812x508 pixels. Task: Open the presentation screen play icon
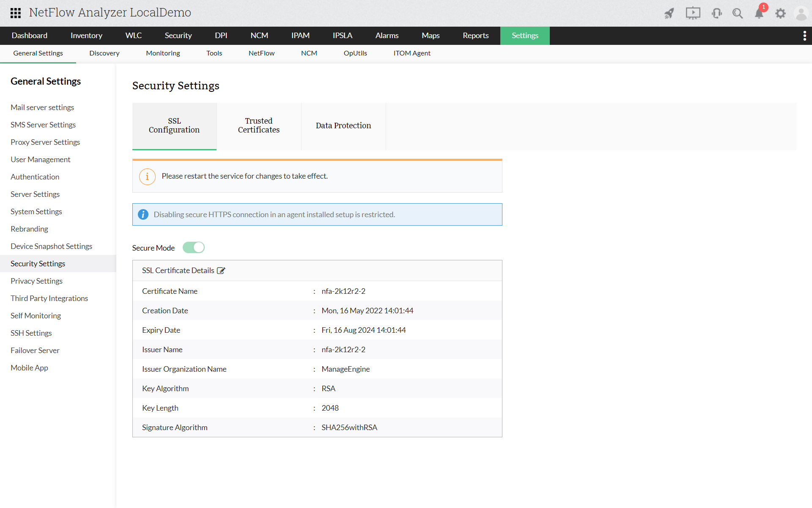tap(693, 14)
